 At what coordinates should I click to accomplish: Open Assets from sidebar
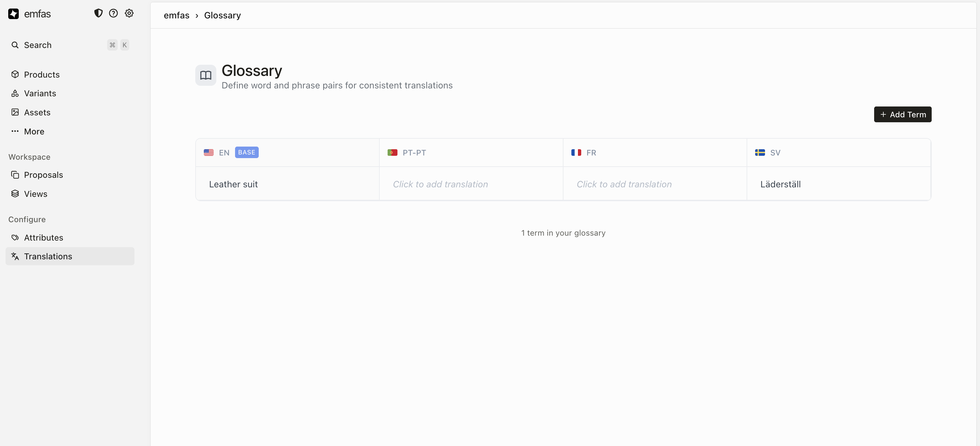point(37,112)
